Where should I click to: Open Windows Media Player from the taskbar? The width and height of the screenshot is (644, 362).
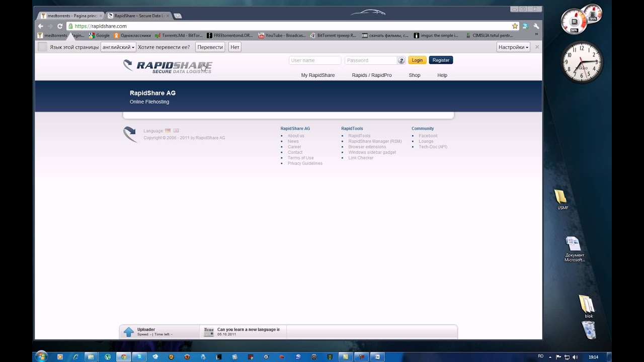60,357
